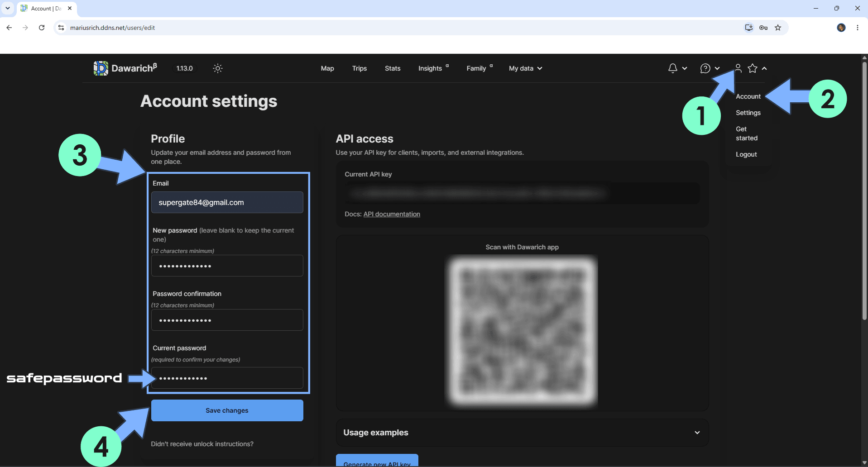Go back with browser back arrow

(9, 28)
